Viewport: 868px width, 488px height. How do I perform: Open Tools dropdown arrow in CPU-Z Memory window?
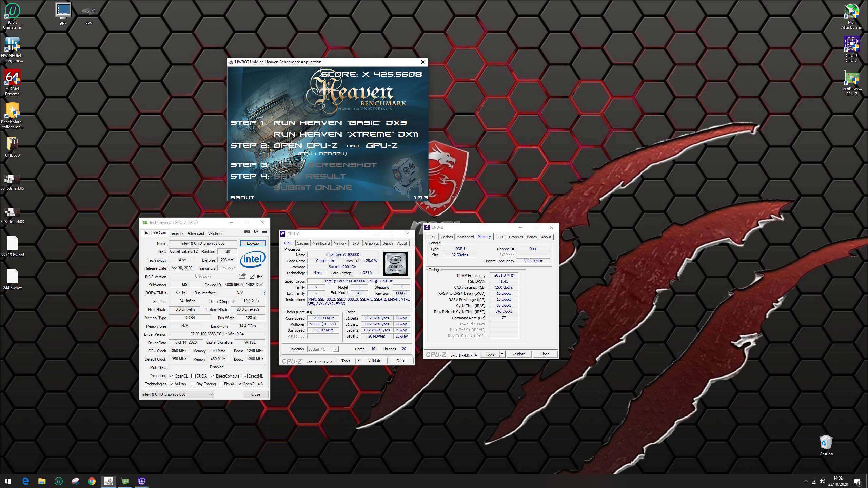click(502, 354)
